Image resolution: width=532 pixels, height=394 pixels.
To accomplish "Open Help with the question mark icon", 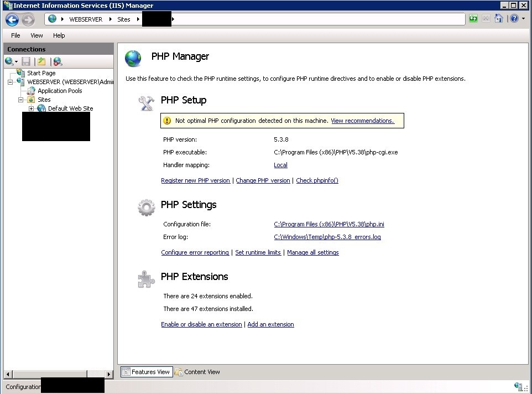I will click(514, 18).
